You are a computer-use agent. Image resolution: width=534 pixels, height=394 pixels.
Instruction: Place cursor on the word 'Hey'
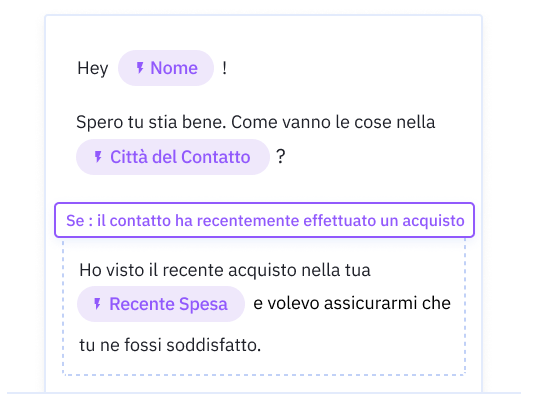[x=93, y=68]
